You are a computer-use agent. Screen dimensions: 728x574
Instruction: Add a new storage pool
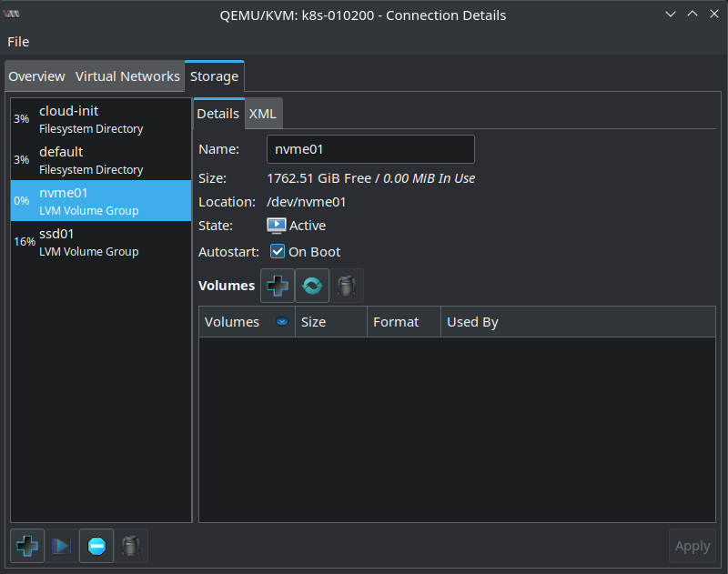27,546
